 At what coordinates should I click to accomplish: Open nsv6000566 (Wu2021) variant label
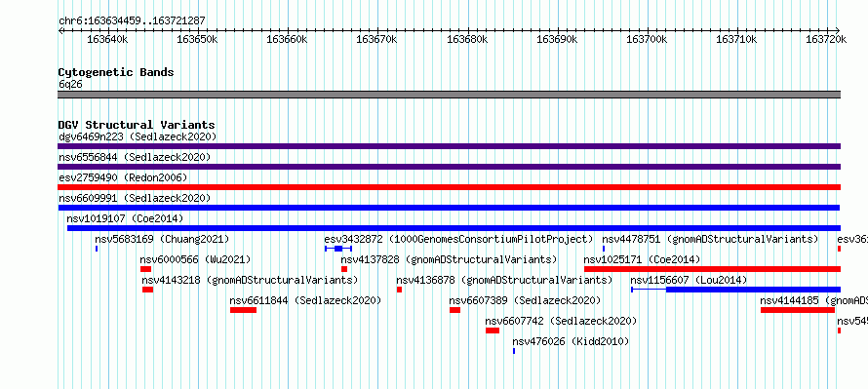coord(195,259)
